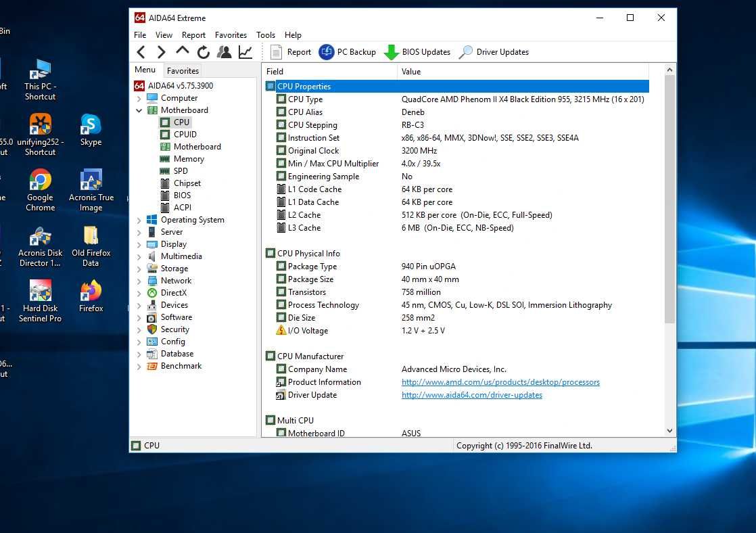
Task: Click BIOS Updates green arrow button
Action: pyautogui.click(x=417, y=52)
